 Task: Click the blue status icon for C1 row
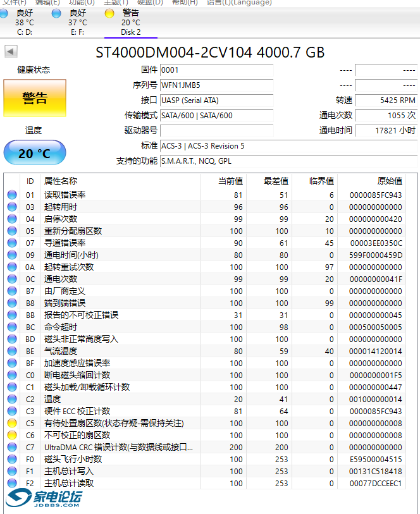[12, 387]
